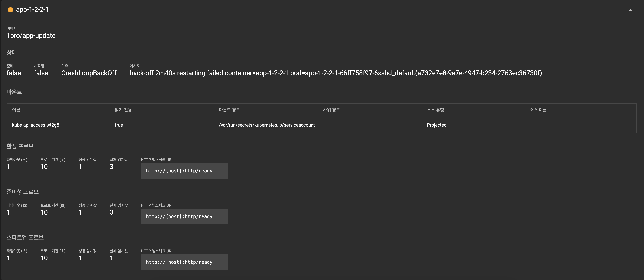644x280 pixels.
Task: Click the 하위 경로 column header
Action: pyautogui.click(x=331, y=110)
